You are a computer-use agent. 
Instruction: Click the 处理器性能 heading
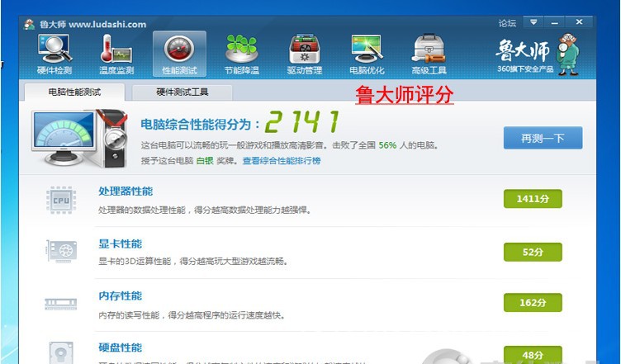click(x=126, y=191)
